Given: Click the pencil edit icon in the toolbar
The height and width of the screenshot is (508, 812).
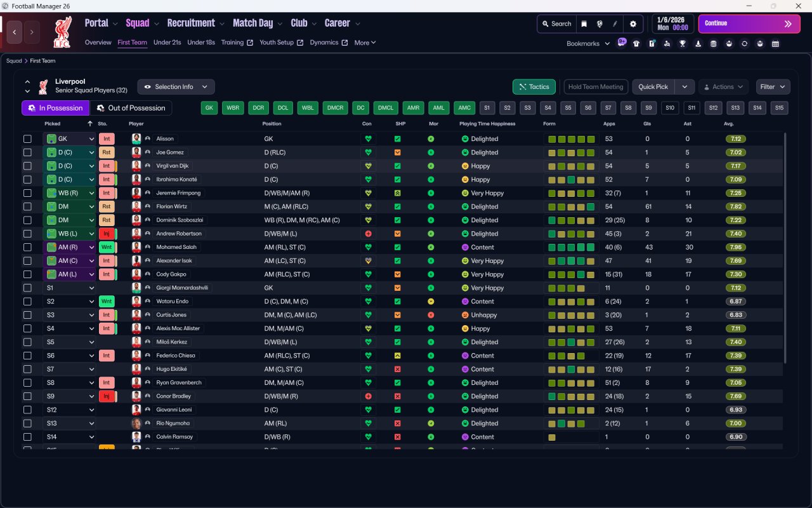Looking at the screenshot, I should click(x=615, y=24).
